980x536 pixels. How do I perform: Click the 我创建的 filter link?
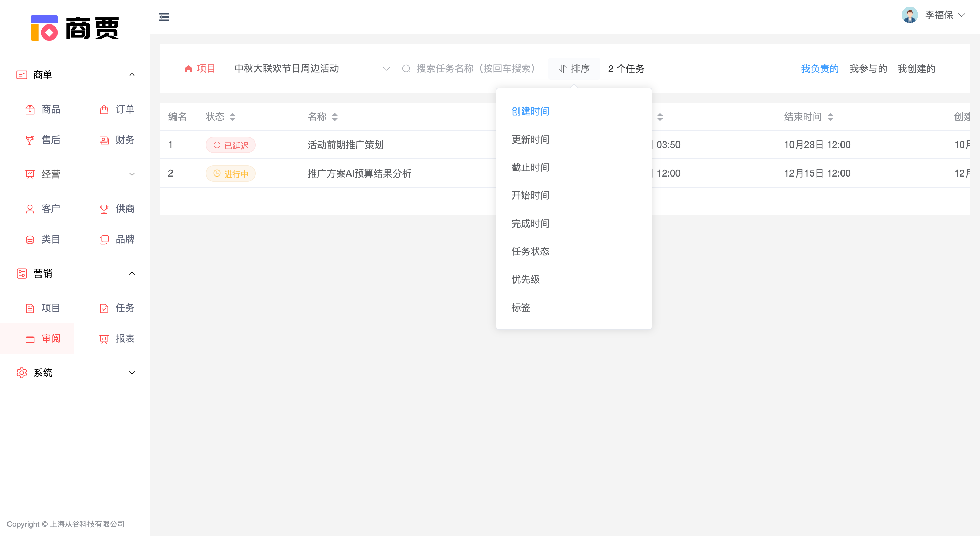tap(916, 69)
